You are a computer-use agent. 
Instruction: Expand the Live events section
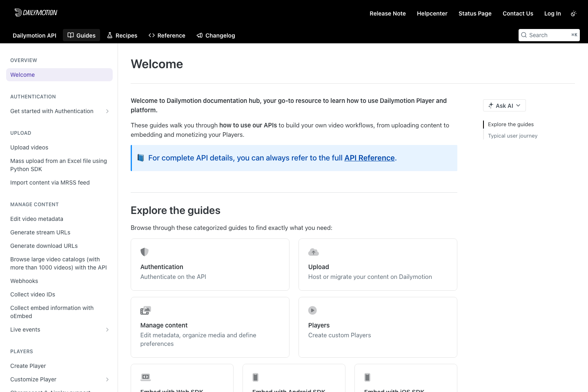[107, 330]
